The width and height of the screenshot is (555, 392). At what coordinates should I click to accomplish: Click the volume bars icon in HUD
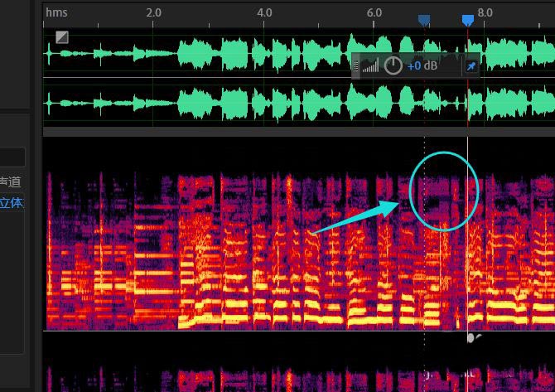pyautogui.click(x=370, y=65)
